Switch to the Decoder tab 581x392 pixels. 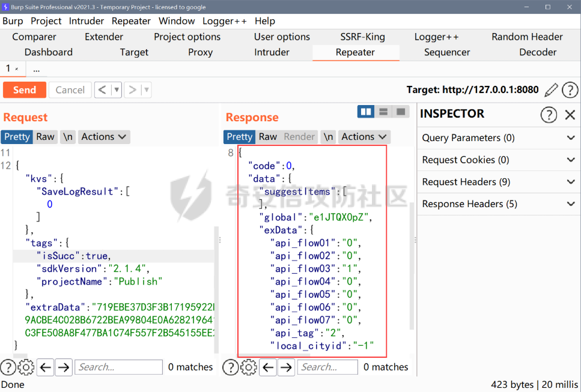point(538,53)
